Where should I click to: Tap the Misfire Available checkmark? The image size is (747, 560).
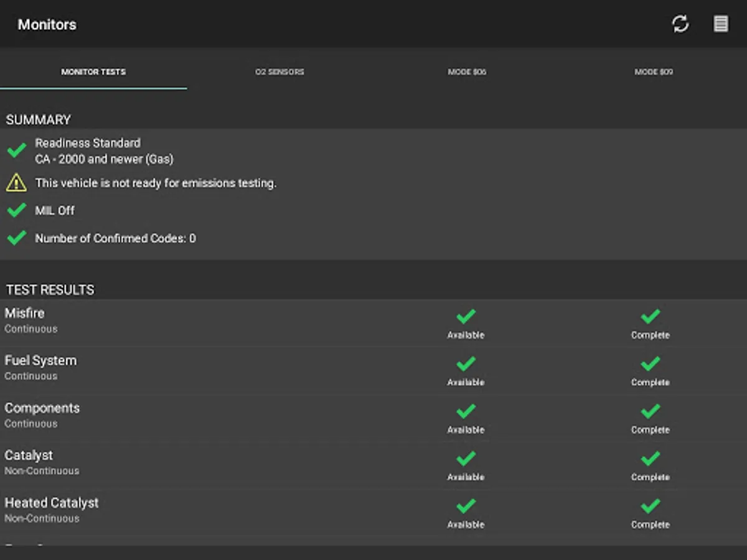click(466, 317)
